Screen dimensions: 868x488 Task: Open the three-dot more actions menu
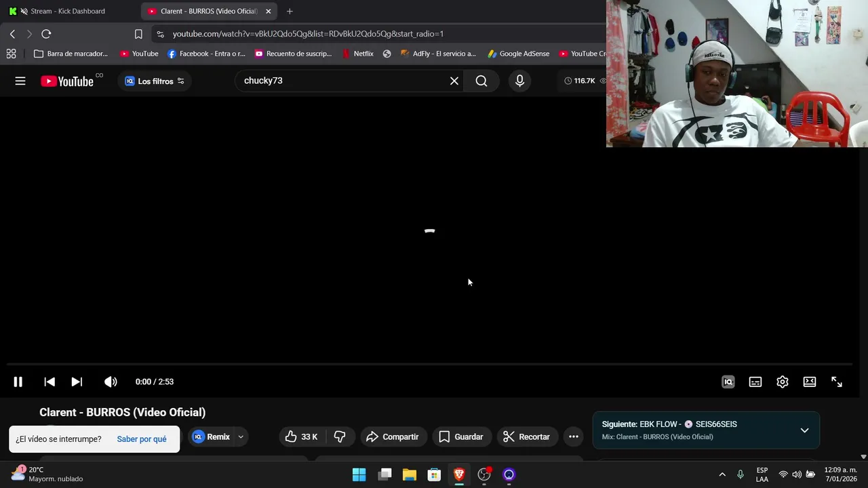click(574, 437)
